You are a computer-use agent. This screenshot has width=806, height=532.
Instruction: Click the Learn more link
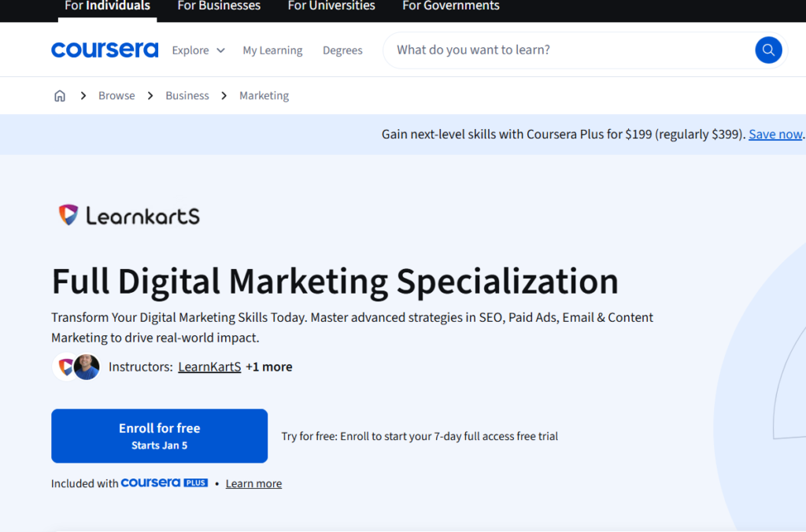(253, 482)
